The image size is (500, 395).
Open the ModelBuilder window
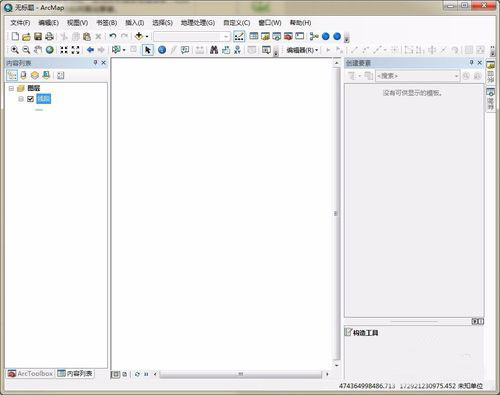[x=314, y=36]
